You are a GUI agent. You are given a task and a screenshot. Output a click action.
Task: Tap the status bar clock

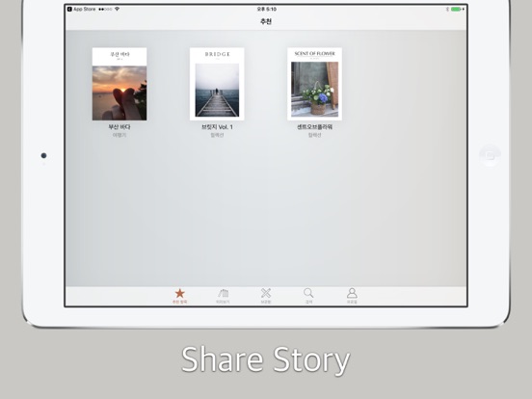[x=266, y=10]
